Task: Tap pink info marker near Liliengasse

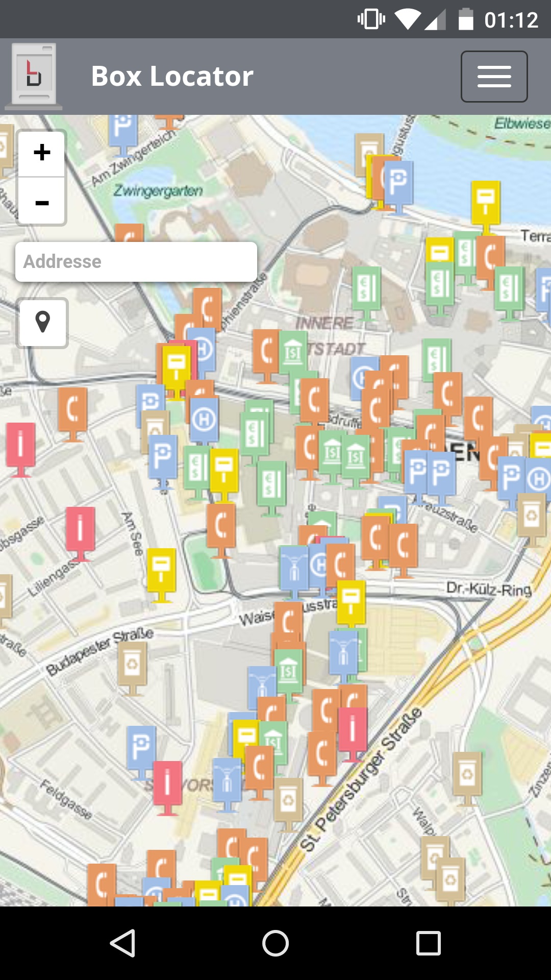Action: point(80,529)
